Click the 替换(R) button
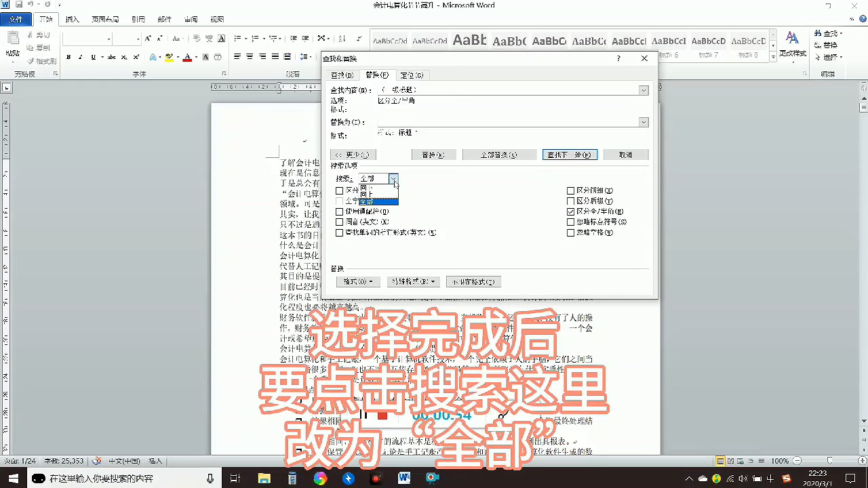This screenshot has height=488, width=868. tap(433, 155)
